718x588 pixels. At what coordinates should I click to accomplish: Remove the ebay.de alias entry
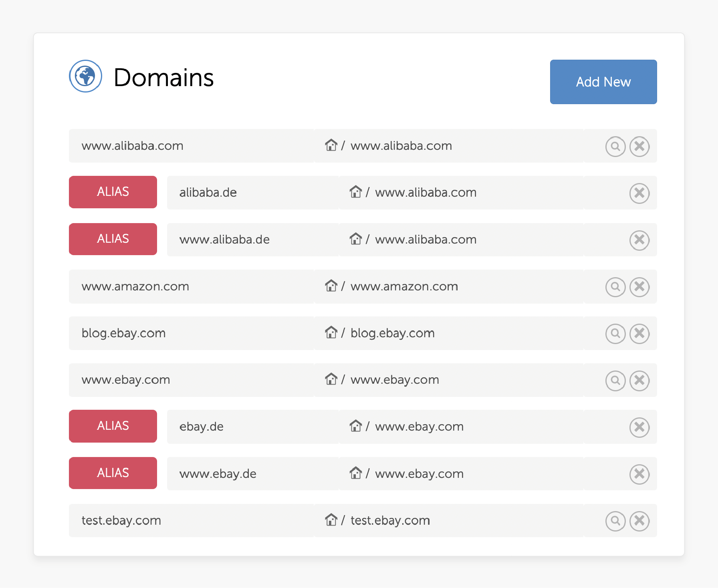[x=639, y=427]
